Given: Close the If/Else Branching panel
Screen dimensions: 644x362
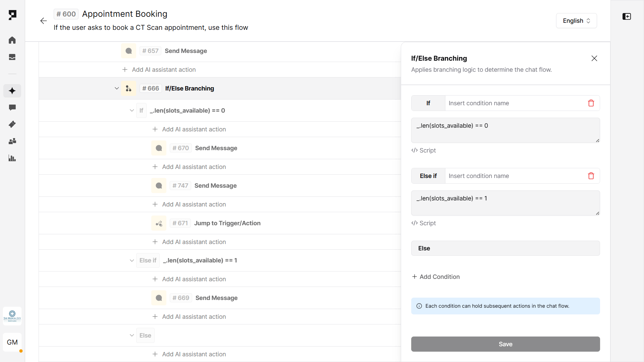Looking at the screenshot, I should [x=594, y=58].
